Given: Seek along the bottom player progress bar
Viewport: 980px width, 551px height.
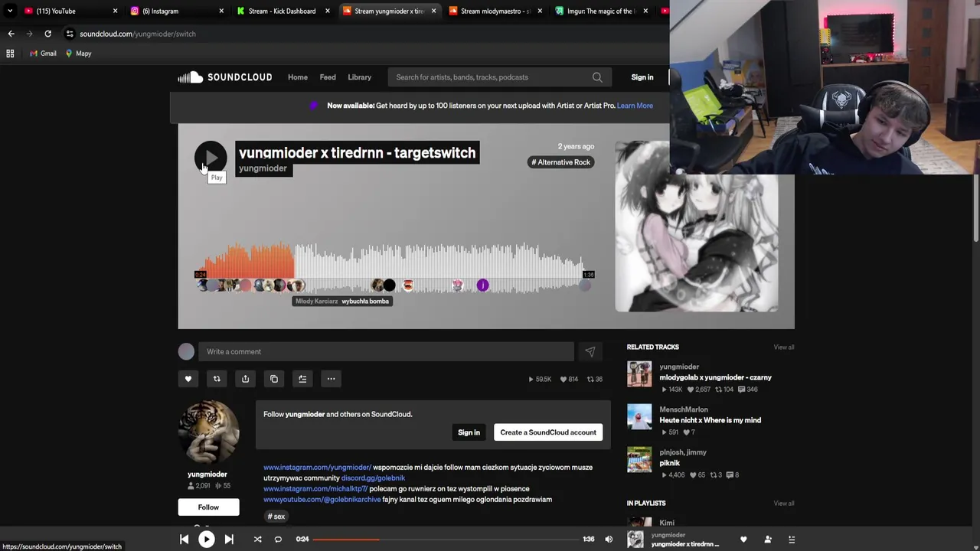Looking at the screenshot, I should [446, 540].
